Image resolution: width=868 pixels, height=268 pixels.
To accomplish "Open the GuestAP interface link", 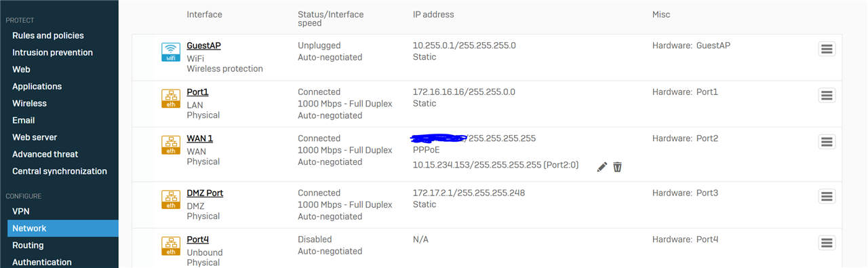I will pos(203,45).
